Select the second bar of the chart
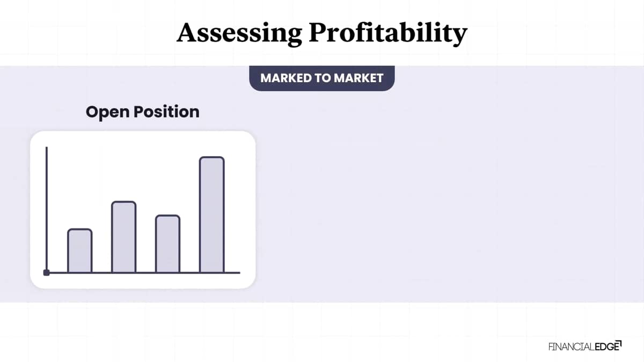The height and width of the screenshot is (362, 644). [x=123, y=237]
